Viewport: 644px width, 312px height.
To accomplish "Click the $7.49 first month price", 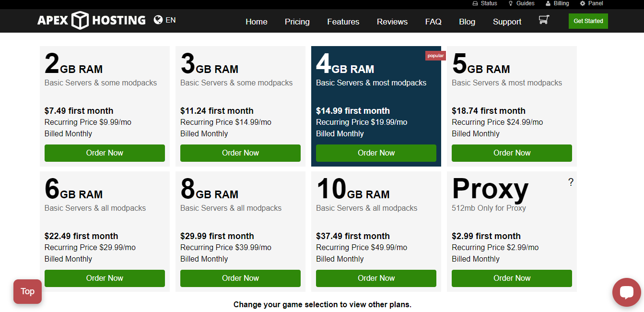I will point(79,111).
